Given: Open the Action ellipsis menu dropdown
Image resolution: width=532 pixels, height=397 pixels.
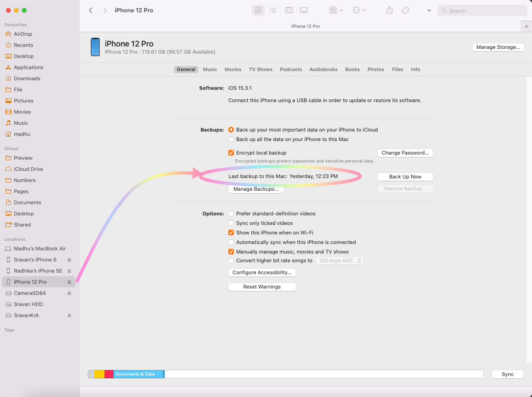Looking at the screenshot, I should [x=359, y=10].
